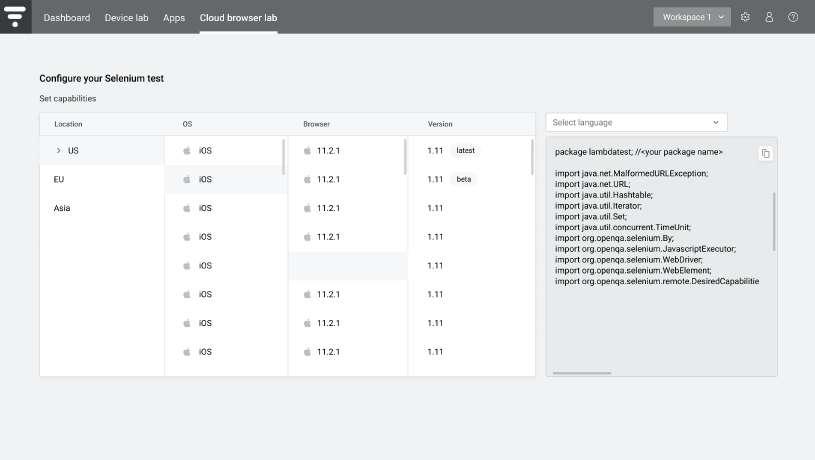Click the app logo in the top-left corner
Screen dimensions: 815x460
point(15,17)
